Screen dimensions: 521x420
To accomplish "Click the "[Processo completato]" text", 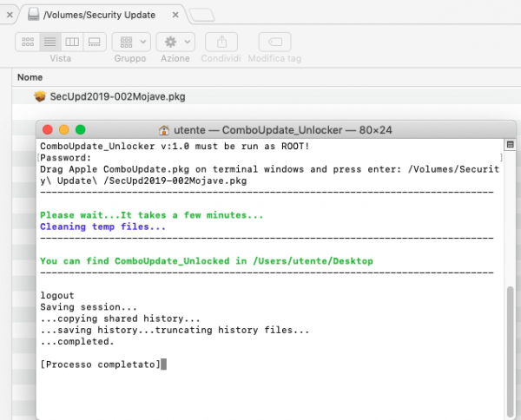I will [101, 364].
